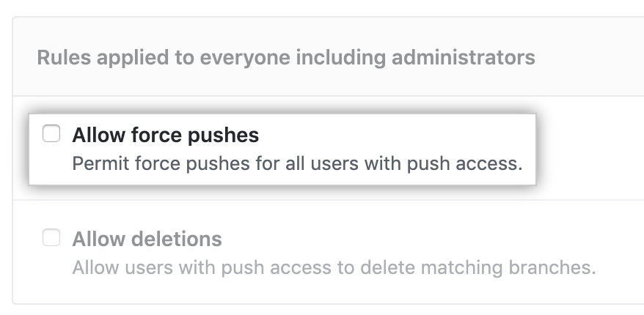This screenshot has width=644, height=315.
Task: Click the "Allow force pushes" bold label
Action: point(165,136)
